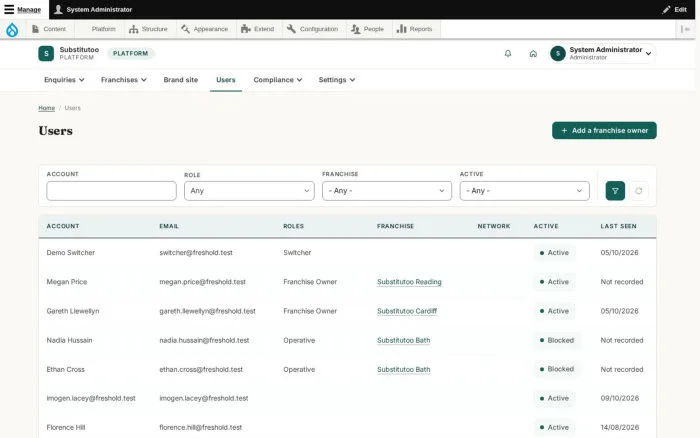Click the Megan Price account name
700x438 pixels.
pyautogui.click(x=67, y=282)
